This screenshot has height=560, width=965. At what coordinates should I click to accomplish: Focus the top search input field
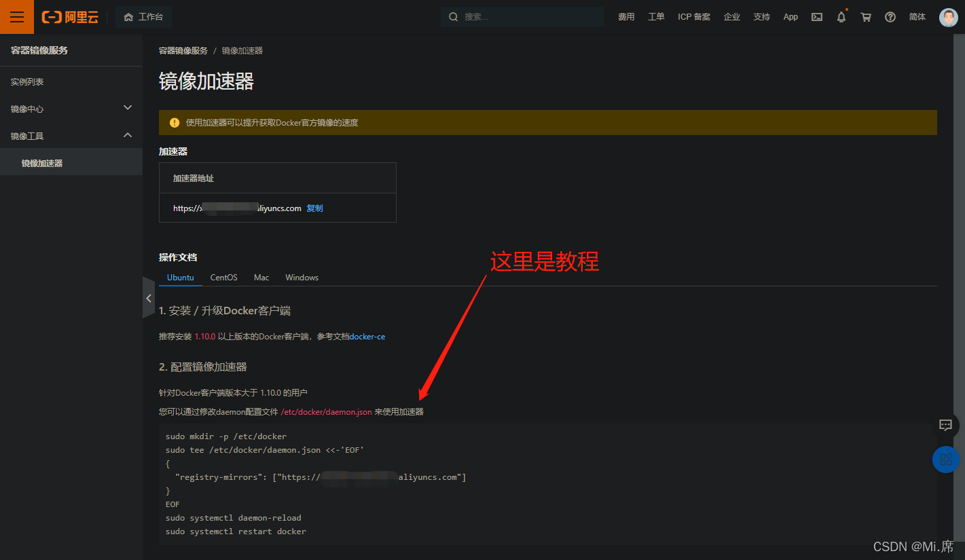coord(522,17)
